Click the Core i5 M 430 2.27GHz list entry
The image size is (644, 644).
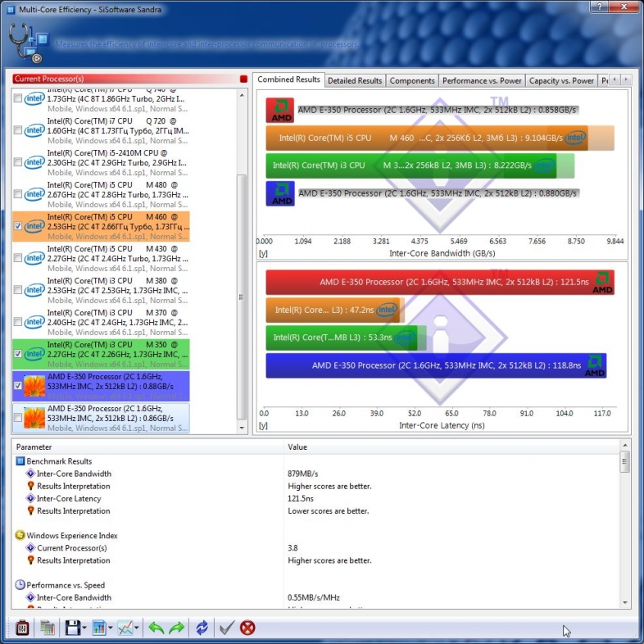tap(101, 258)
